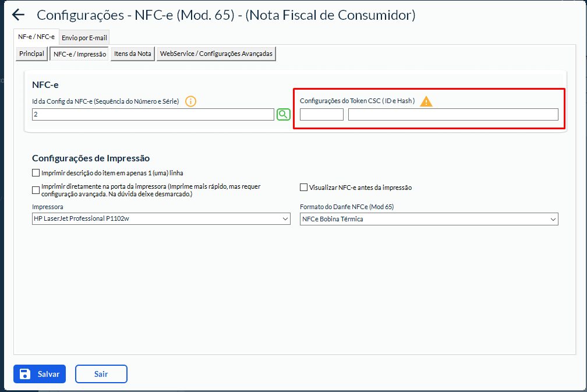Select the NF-e / NFC-e top tab
Image resolution: width=587 pixels, height=392 pixels.
[36, 36]
